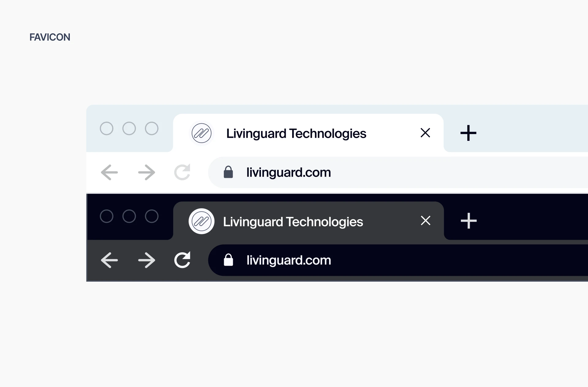588x387 pixels.
Task: Click the Livinguard favicon in dark tab
Action: tap(202, 221)
